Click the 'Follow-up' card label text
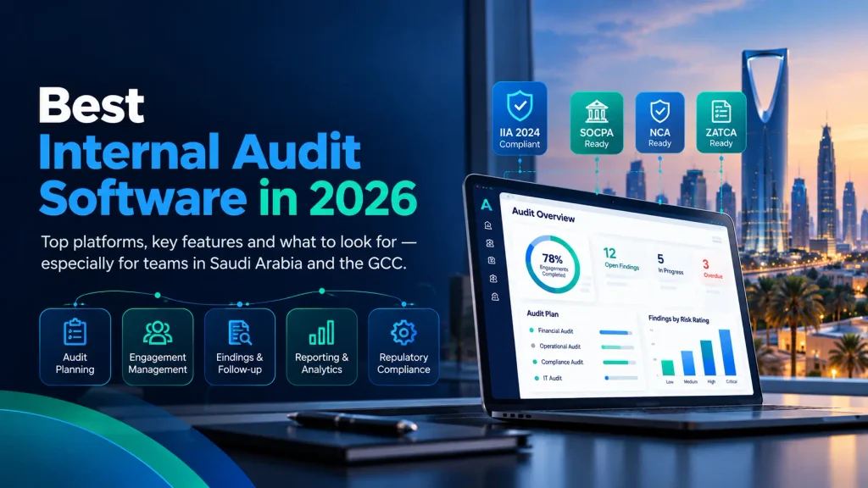Screen dimensions: 868x488 click(240, 369)
